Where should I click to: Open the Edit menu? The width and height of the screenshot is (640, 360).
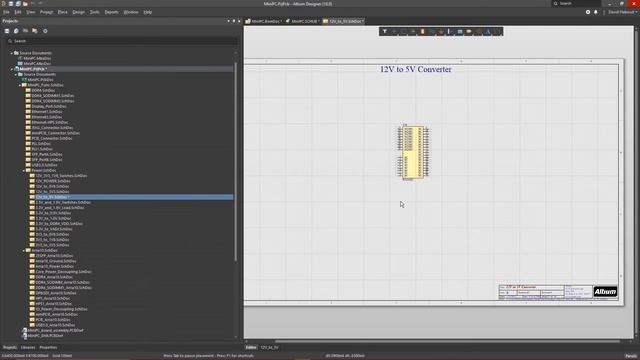point(18,12)
